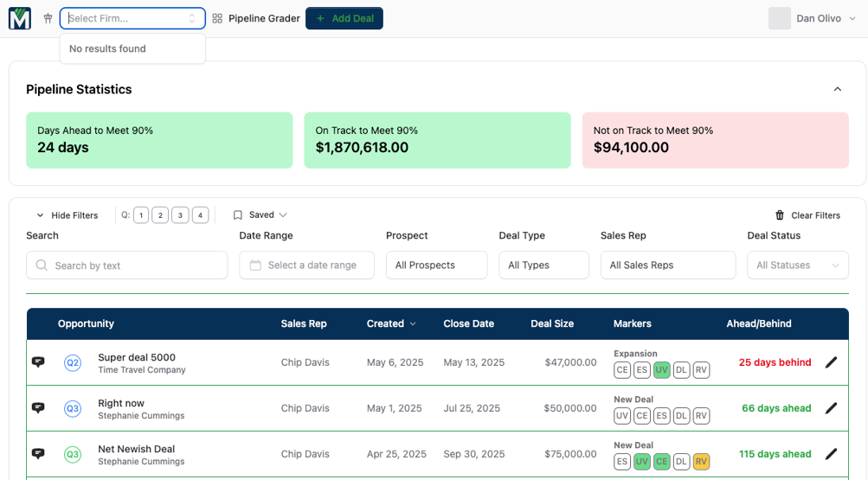The width and height of the screenshot is (868, 480).
Task: Toggle RV marker on Net Newish Deal
Action: pyautogui.click(x=701, y=462)
